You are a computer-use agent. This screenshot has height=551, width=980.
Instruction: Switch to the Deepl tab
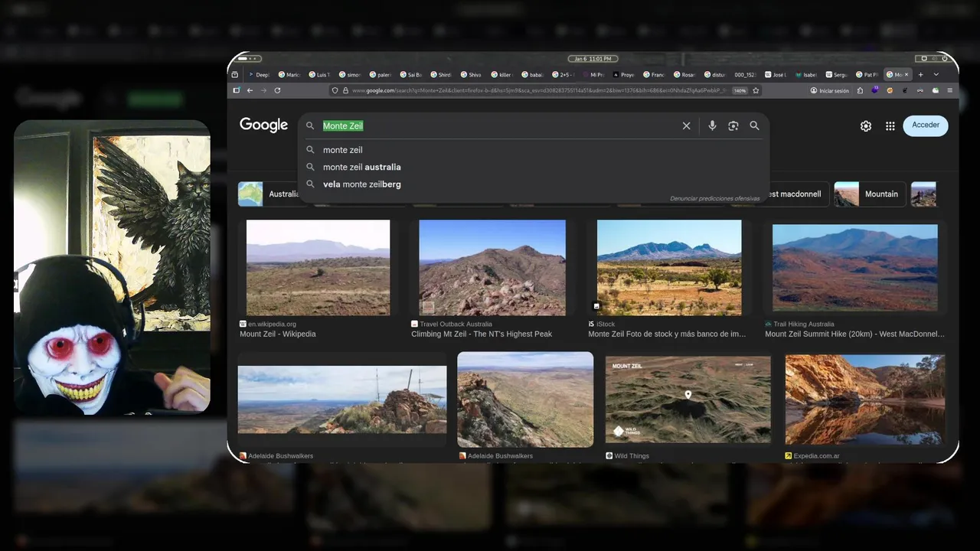pos(258,75)
